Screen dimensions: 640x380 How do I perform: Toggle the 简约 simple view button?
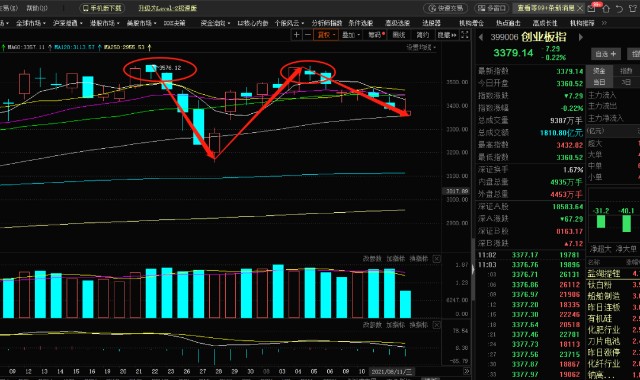(x=422, y=35)
